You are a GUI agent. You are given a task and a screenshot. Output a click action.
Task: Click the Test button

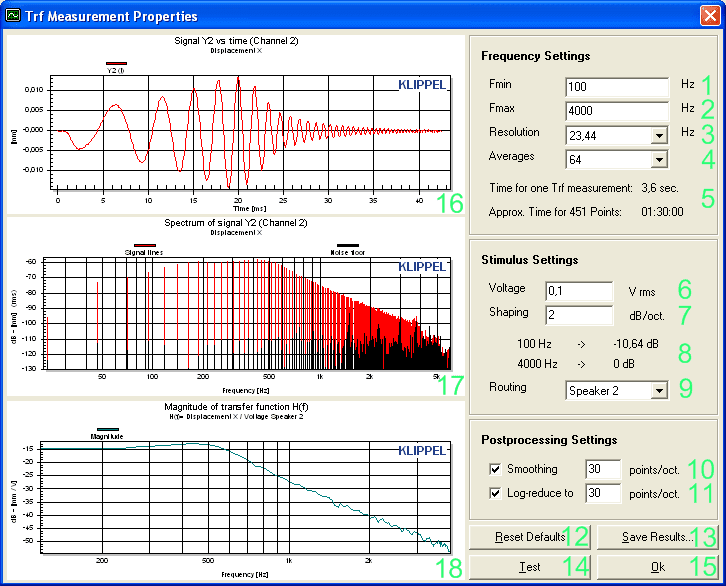pos(530,567)
